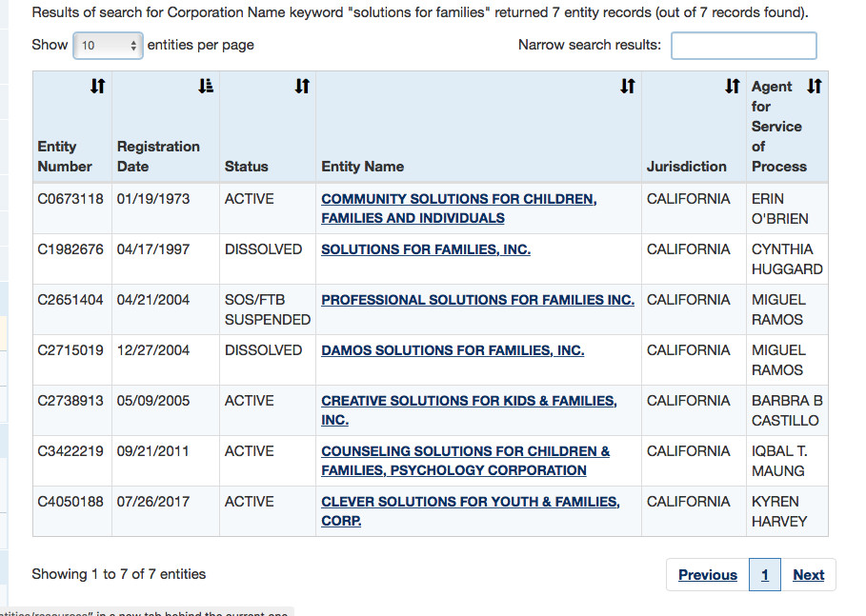This screenshot has height=616, width=866.
Task: Sort by Entity Number column arrows
Action: (x=97, y=87)
